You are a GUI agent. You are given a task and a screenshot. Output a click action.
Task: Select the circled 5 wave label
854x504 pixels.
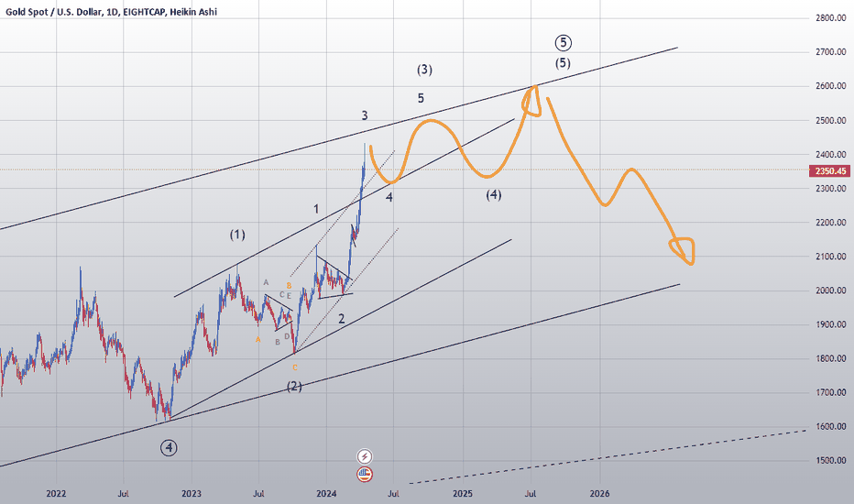pyautogui.click(x=564, y=42)
